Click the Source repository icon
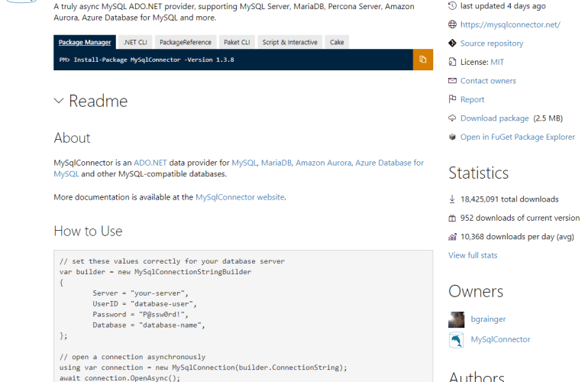This screenshot has height=382, width=588. 453,44
